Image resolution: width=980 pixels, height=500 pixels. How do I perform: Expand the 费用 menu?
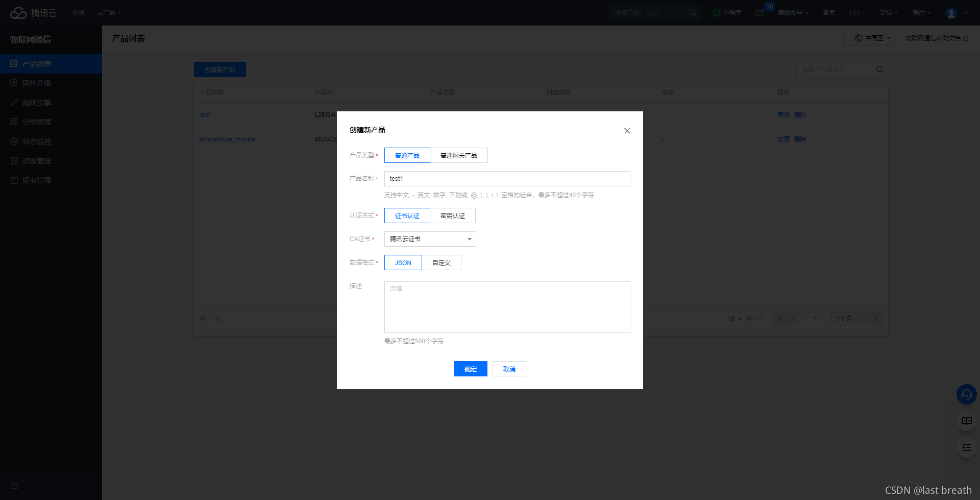(921, 13)
